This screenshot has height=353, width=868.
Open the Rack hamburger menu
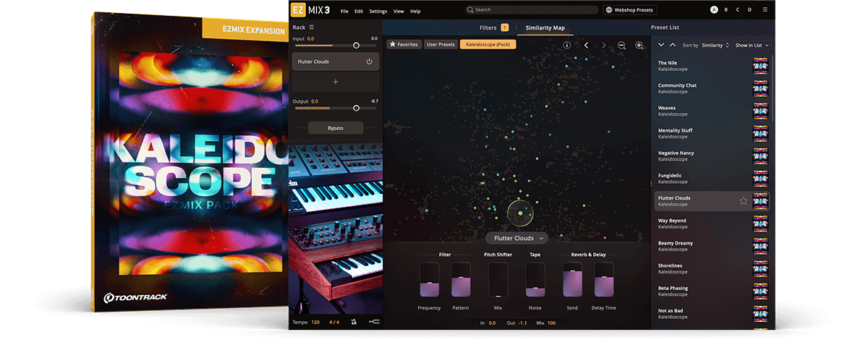click(312, 27)
